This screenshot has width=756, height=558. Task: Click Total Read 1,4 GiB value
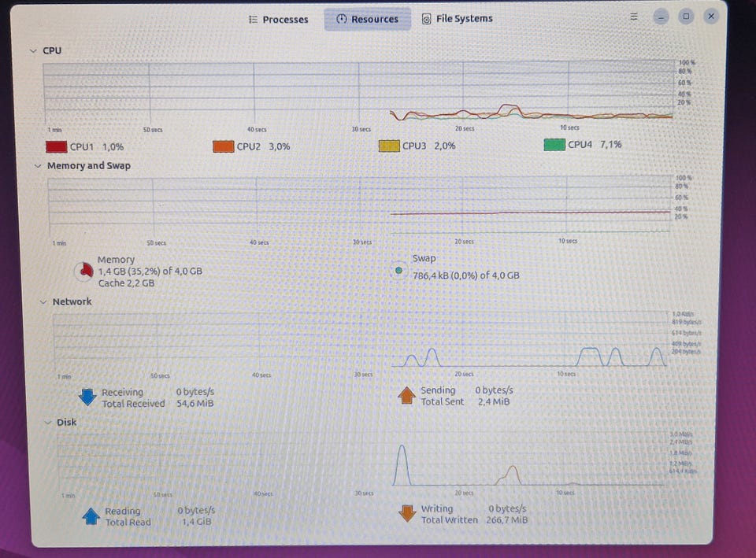[196, 521]
